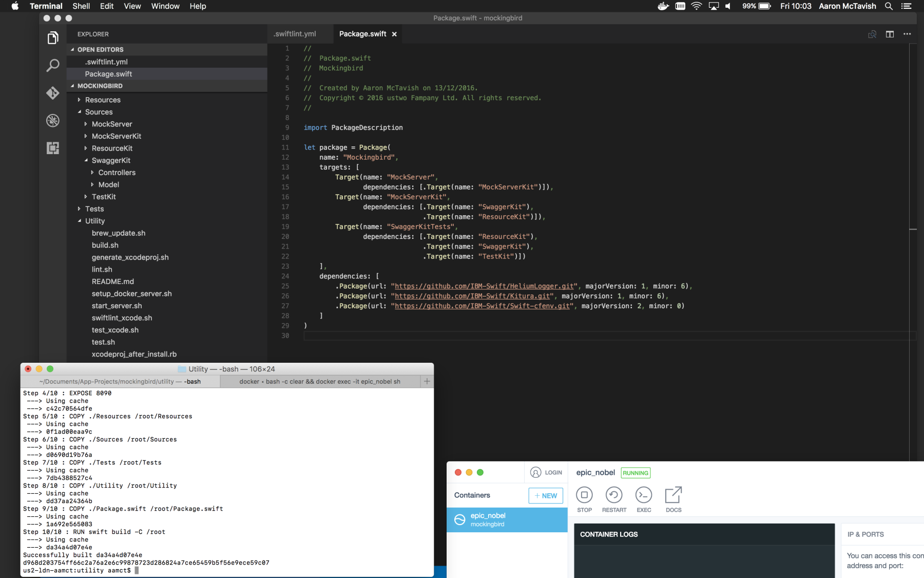The image size is (924, 578).
Task: Open editor more actions ellipsis
Action: click(x=907, y=34)
